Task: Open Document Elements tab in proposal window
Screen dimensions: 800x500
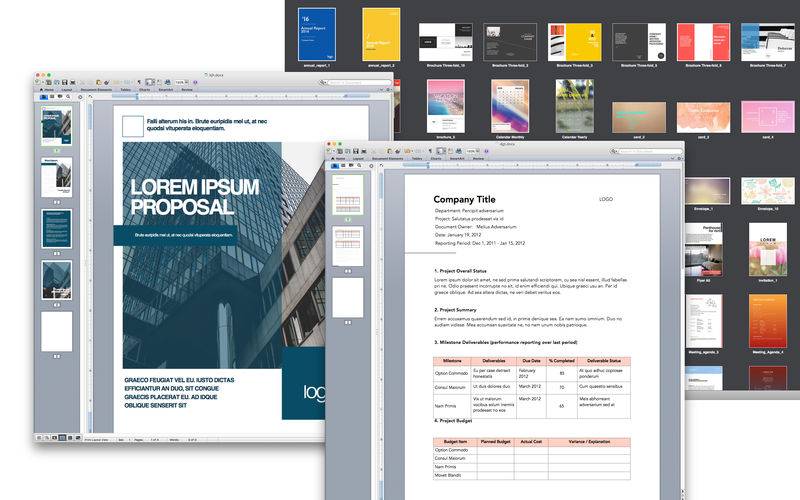Action: tap(96, 90)
